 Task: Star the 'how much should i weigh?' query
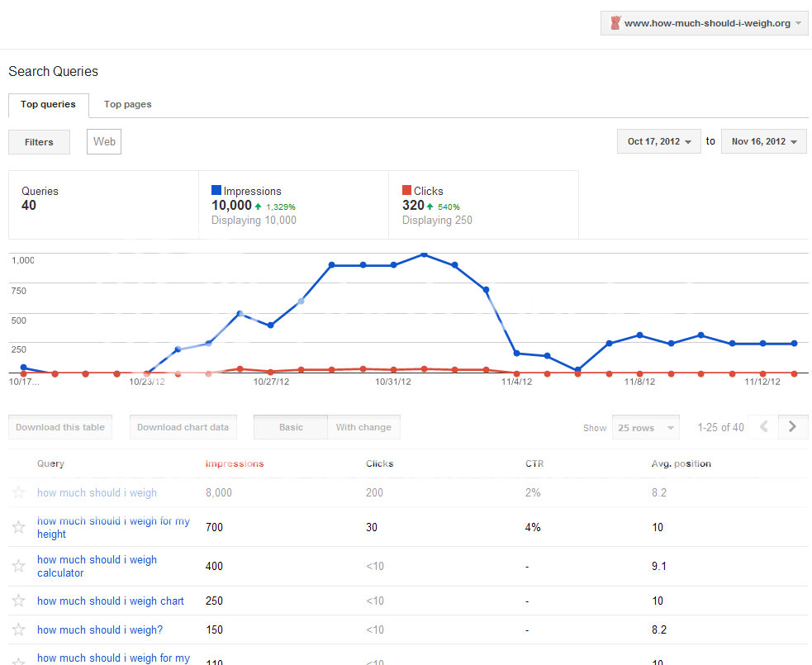[x=19, y=629]
